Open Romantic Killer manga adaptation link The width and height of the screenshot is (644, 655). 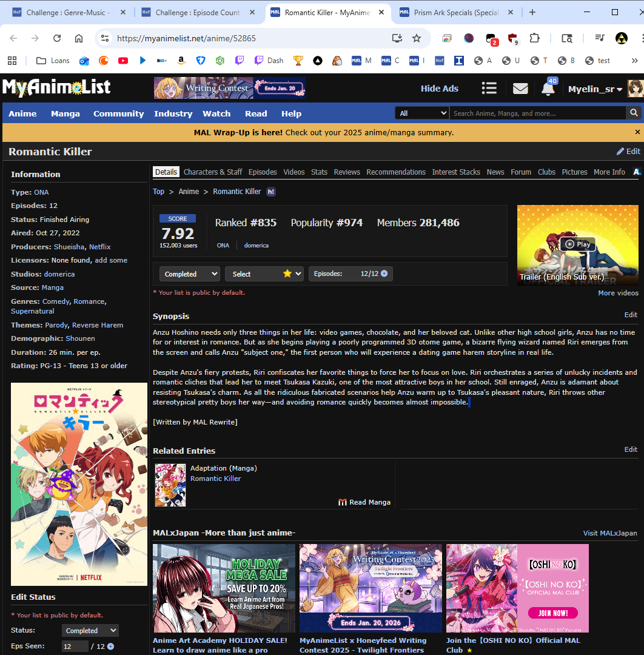click(215, 479)
